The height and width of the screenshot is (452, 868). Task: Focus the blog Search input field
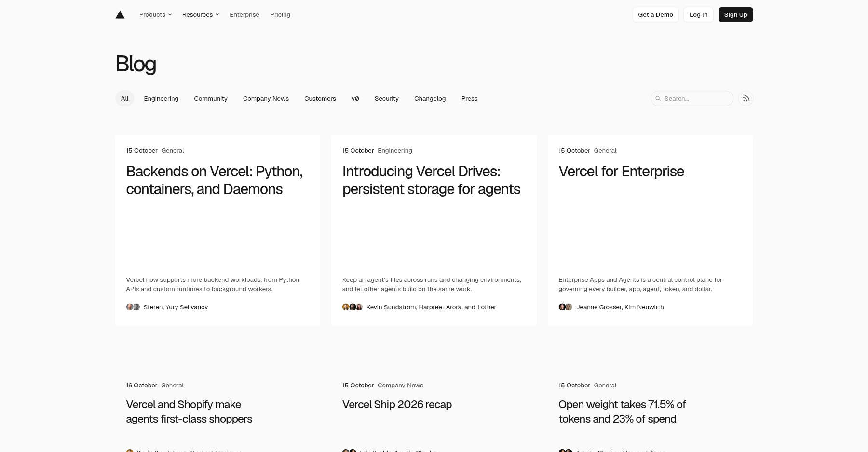[692, 98]
